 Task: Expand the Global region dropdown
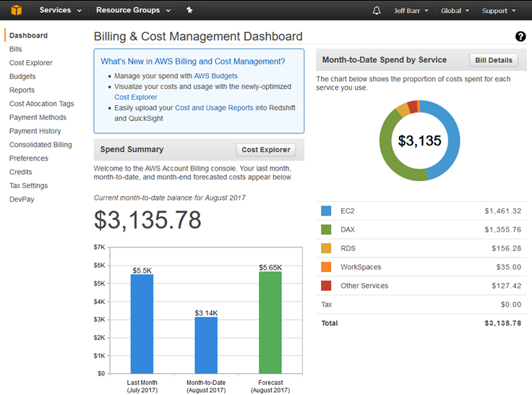click(455, 11)
